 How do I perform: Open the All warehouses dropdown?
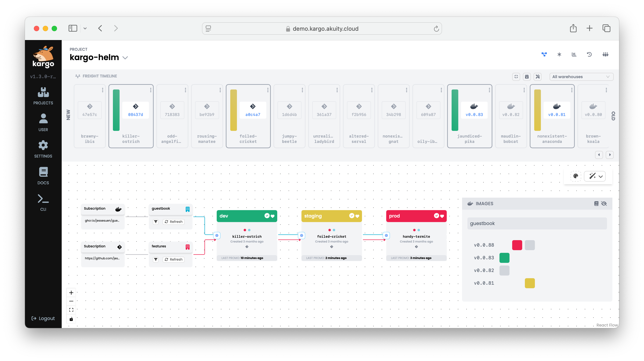tap(581, 77)
